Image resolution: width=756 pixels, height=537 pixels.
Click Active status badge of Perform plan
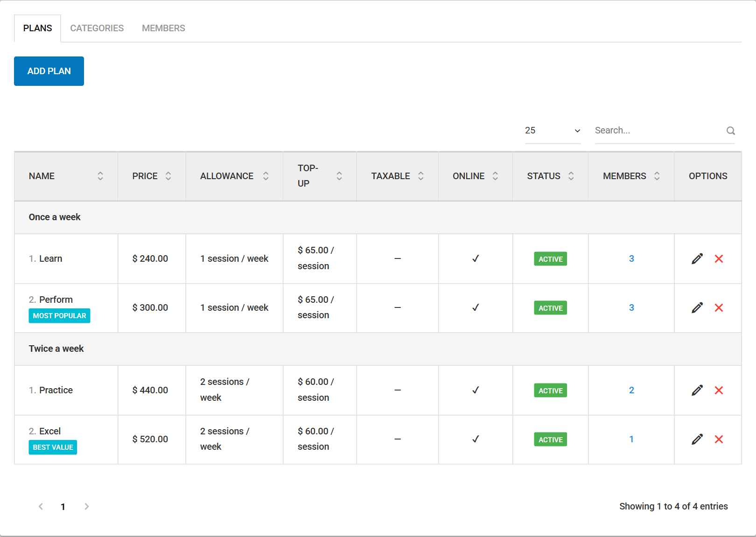tap(551, 308)
